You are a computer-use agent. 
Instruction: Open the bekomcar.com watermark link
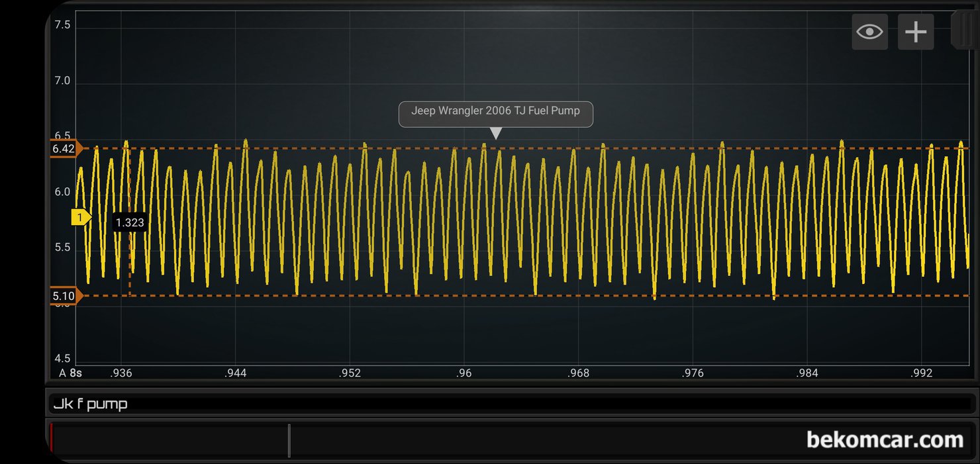885,440
